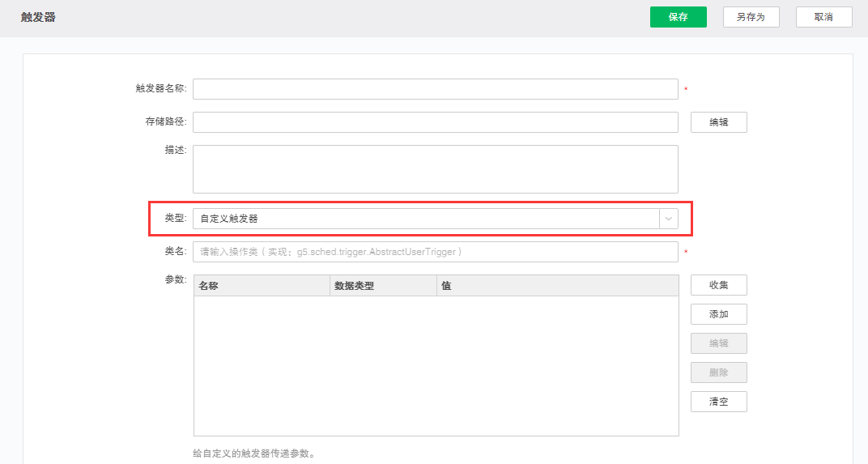Viewport: 868px width, 464px height.
Task: Click the green 保存 button
Action: pos(678,17)
